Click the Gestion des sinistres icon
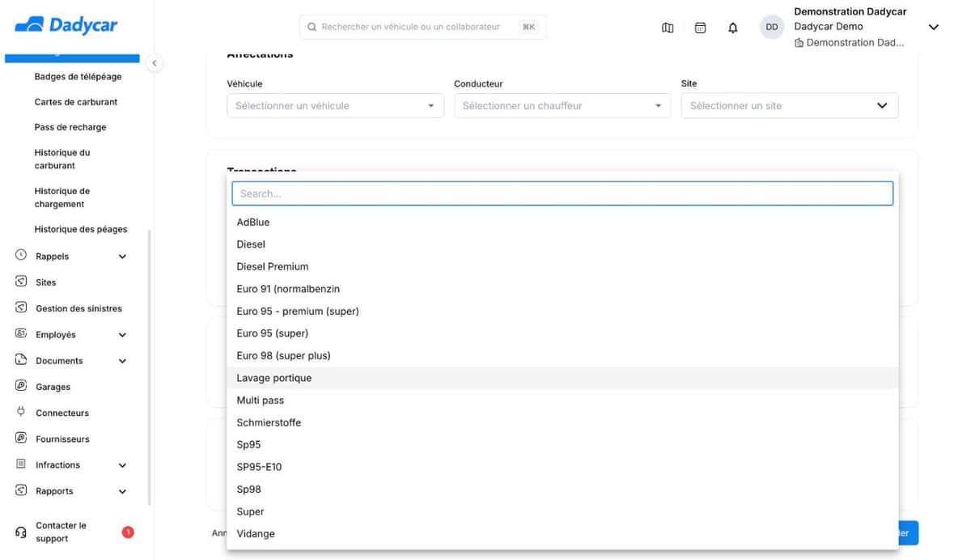 21,308
